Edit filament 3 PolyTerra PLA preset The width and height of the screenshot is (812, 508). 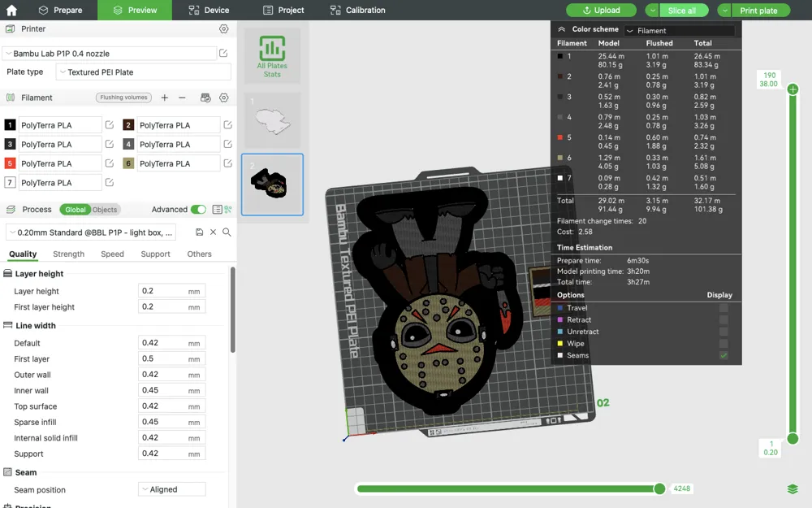(110, 144)
